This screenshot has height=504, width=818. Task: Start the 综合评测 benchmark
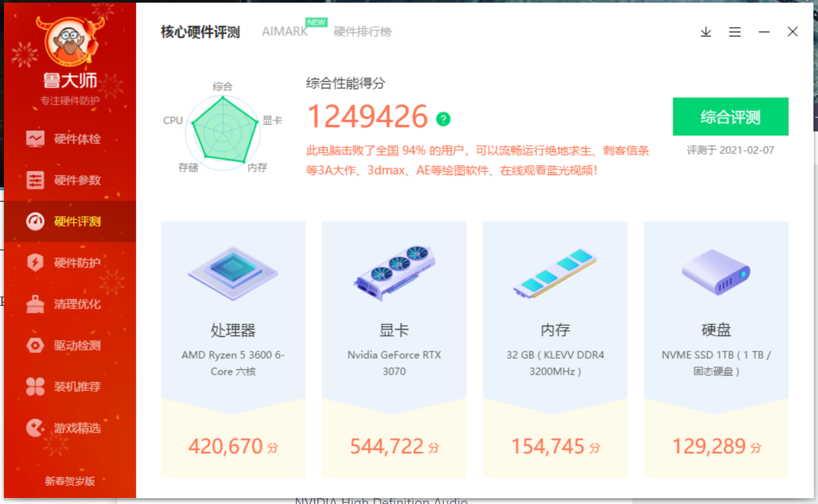[x=731, y=117]
